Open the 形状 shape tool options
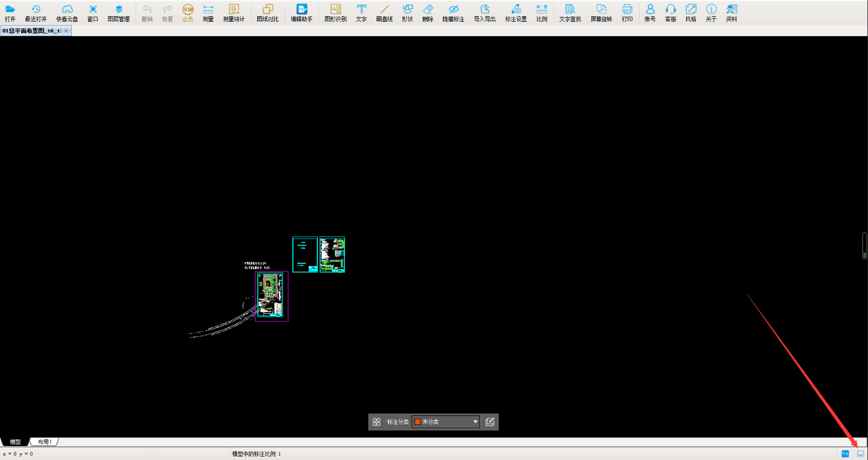This screenshot has height=460, width=868. (407, 12)
